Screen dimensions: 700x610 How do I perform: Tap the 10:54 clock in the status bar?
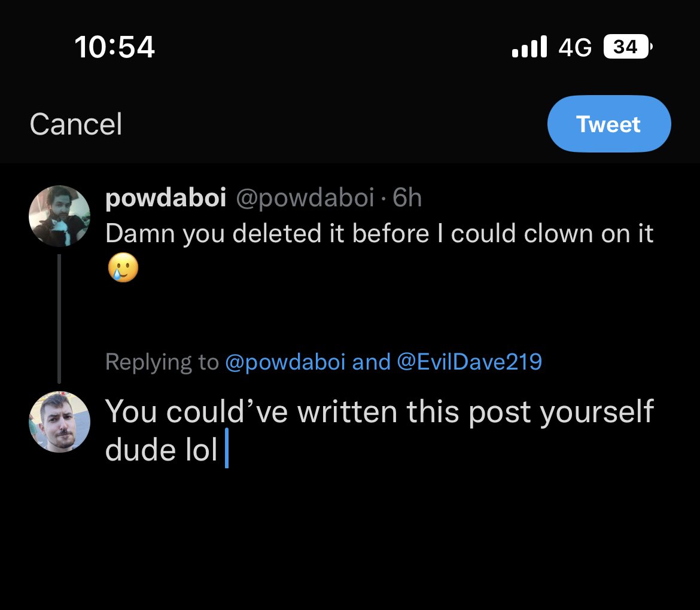pos(115,47)
